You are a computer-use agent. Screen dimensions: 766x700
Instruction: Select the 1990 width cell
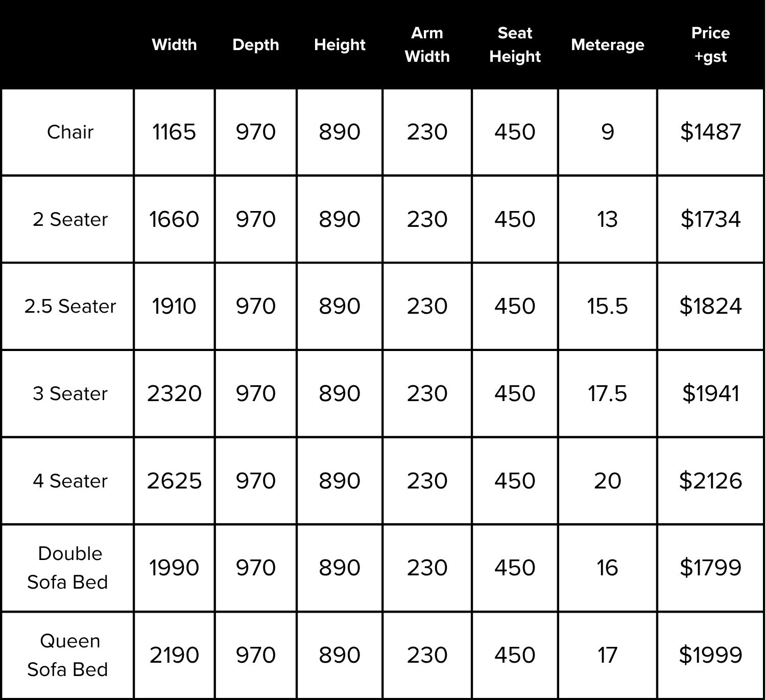tap(174, 568)
